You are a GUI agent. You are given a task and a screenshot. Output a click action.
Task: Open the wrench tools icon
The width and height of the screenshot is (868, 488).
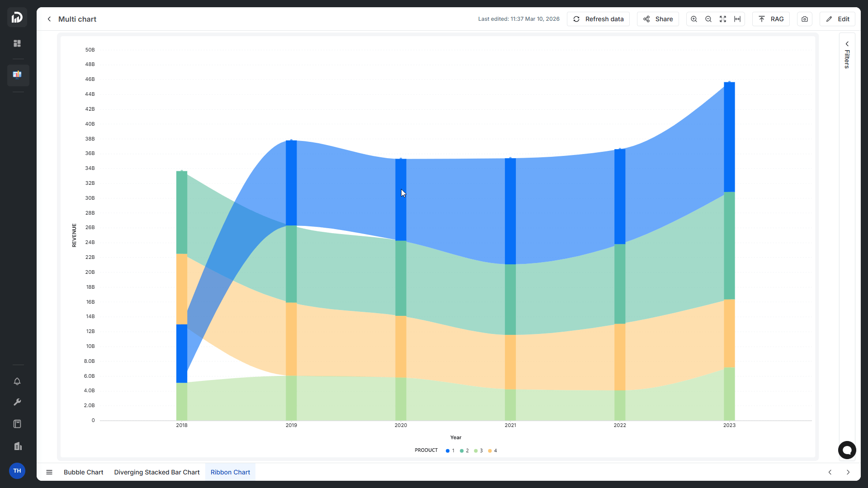click(x=17, y=402)
